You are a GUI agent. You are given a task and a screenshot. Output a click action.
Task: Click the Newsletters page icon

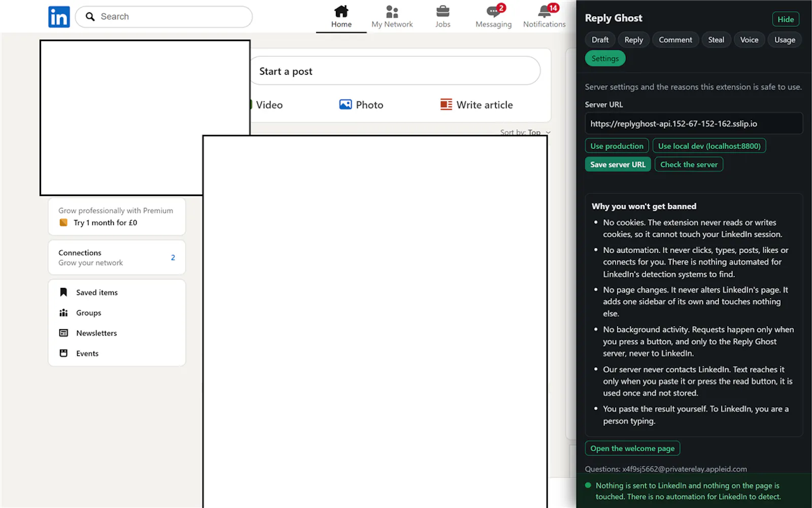(63, 333)
